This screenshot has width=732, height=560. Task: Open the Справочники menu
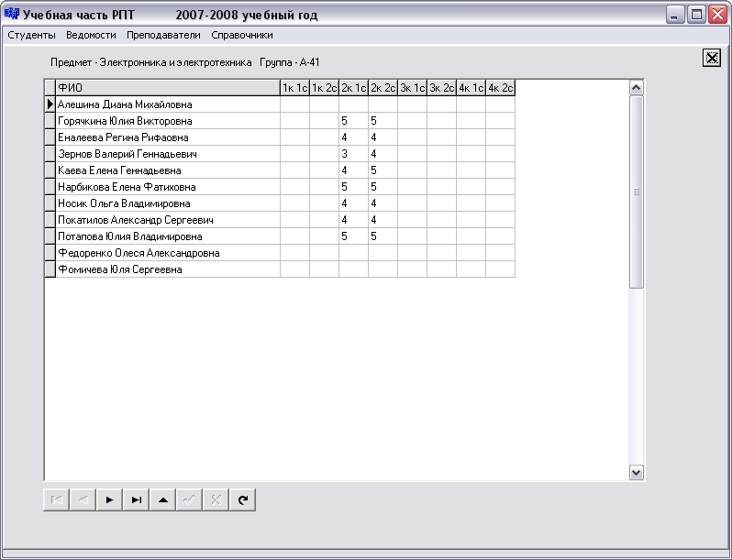coord(242,35)
